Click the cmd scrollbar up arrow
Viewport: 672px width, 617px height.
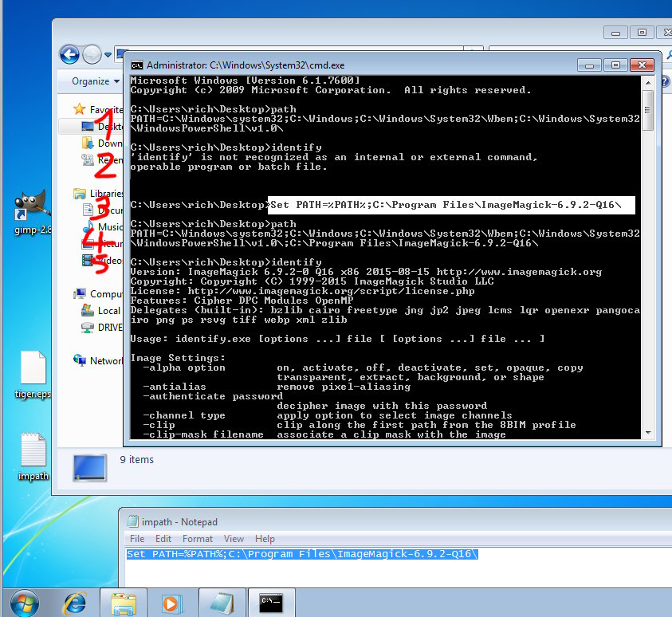pos(648,82)
